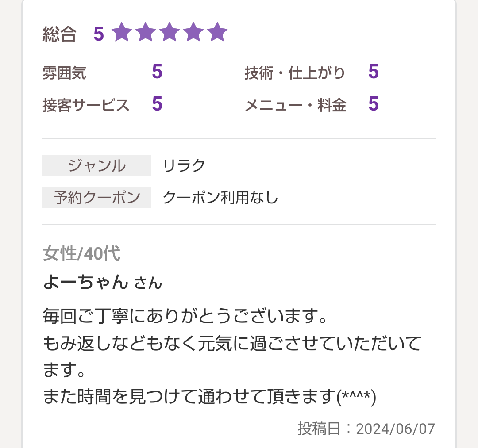Select the overall score number beside 総合
The height and width of the screenshot is (448, 478).
(99, 34)
